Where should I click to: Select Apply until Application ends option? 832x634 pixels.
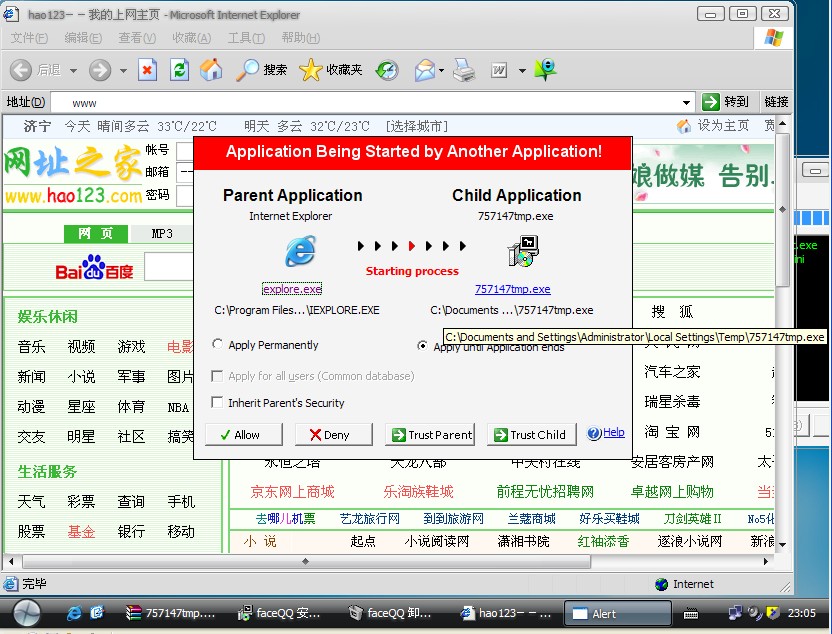(x=422, y=345)
